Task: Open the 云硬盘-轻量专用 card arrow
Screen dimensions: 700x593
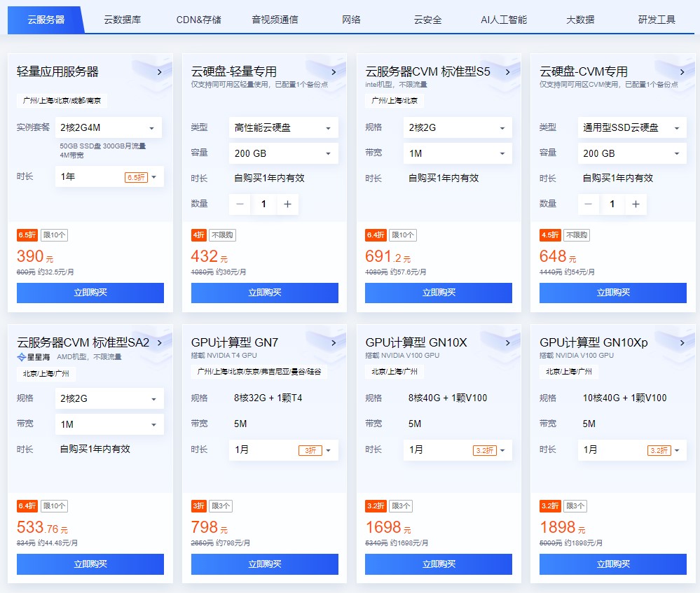Action: pyautogui.click(x=334, y=72)
